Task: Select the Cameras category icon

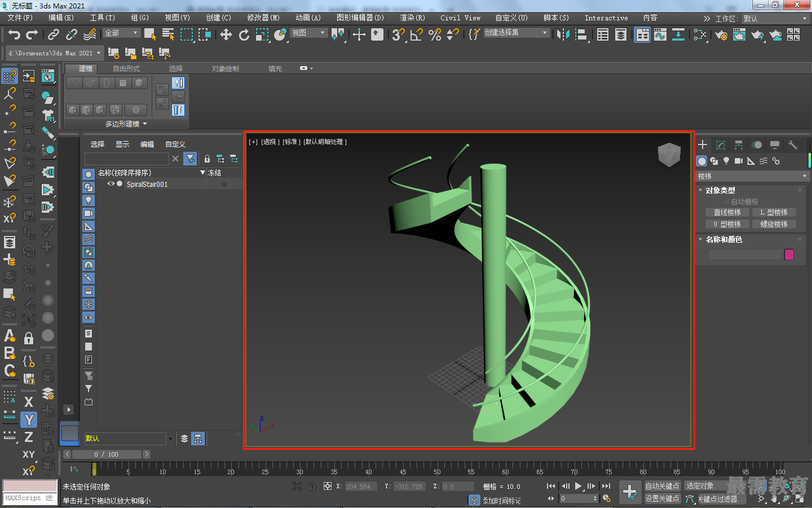Action: pos(739,161)
